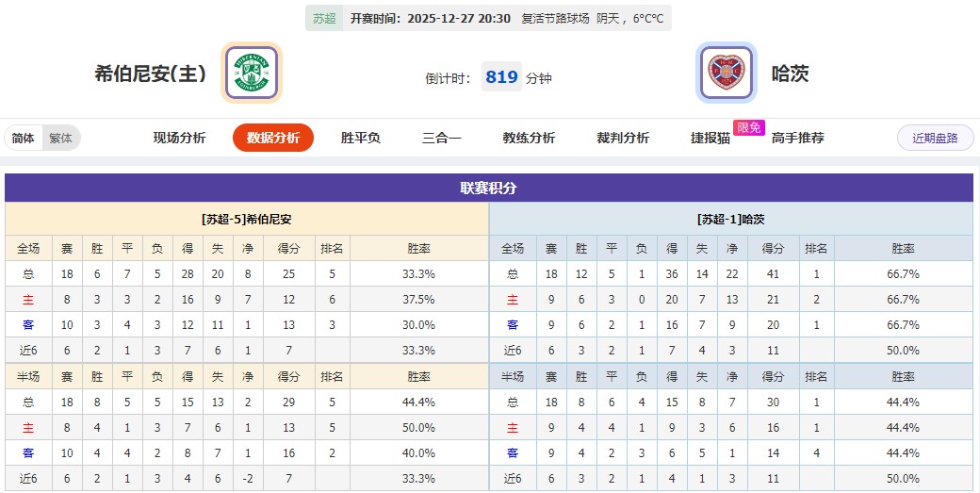The image size is (980, 493).
Task: Select the 数据分析 tab
Action: tap(273, 138)
